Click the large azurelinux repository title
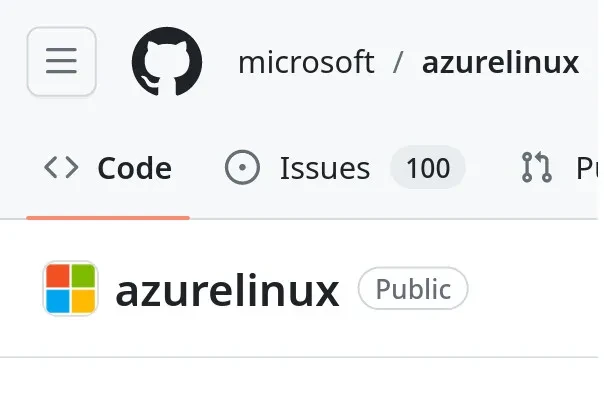Image resolution: width=604 pixels, height=402 pixels. click(228, 290)
